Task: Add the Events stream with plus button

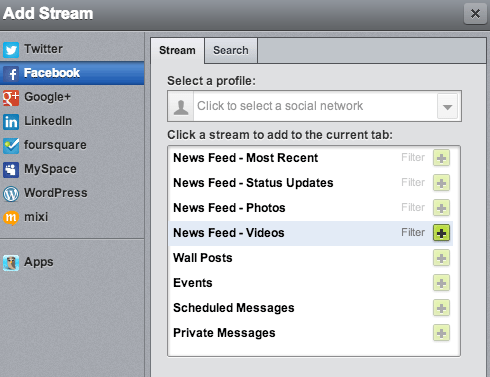Action: pyautogui.click(x=441, y=283)
